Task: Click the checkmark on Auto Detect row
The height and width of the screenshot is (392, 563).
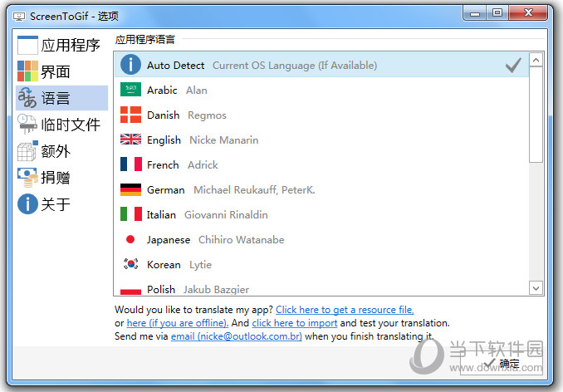Action: click(x=513, y=66)
